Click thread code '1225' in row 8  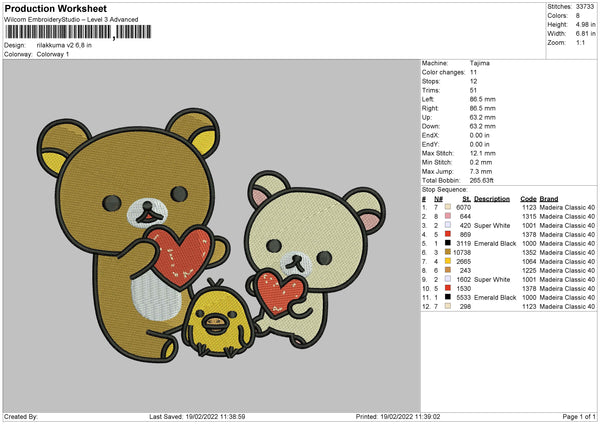(529, 271)
